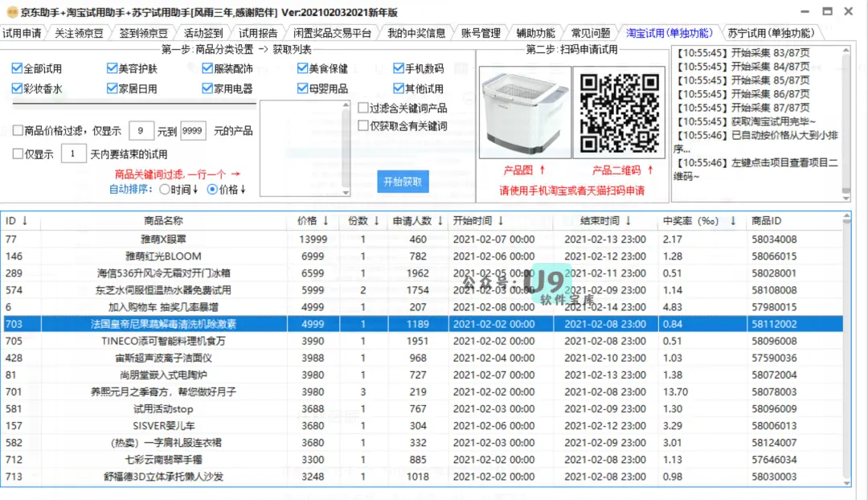Click the product image thumbnail
Viewport: 868px width, 500px height.
coord(525,113)
